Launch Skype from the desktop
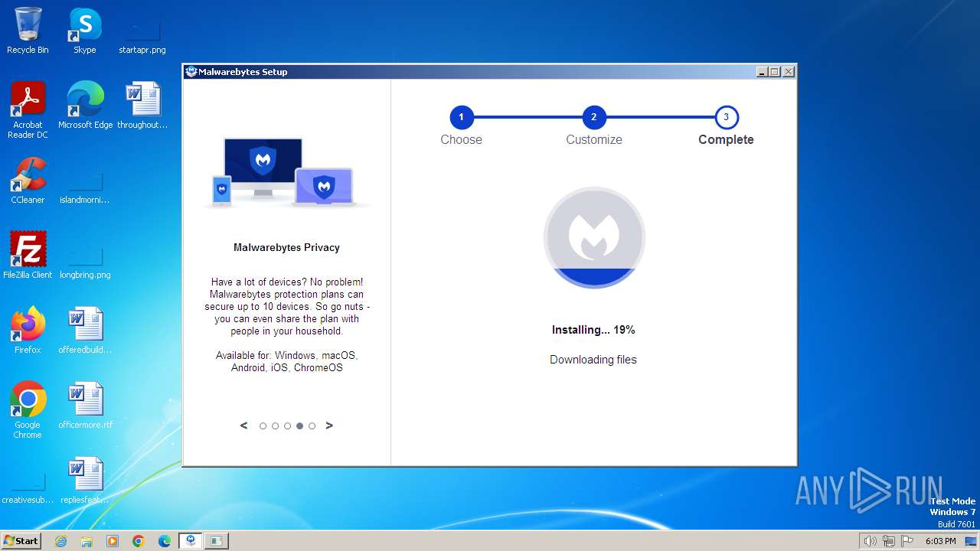Image resolution: width=980 pixels, height=551 pixels. point(84,31)
